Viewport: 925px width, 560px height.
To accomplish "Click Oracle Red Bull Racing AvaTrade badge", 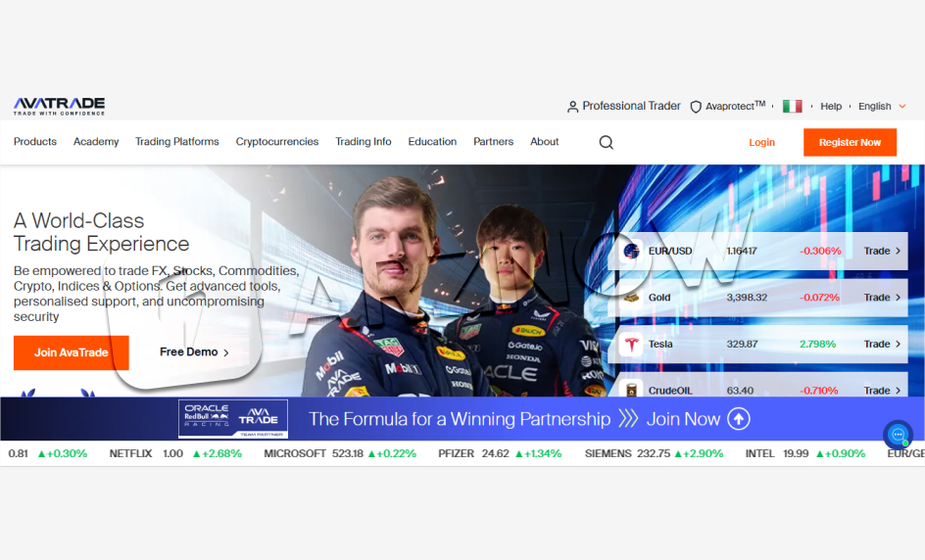I will [233, 419].
